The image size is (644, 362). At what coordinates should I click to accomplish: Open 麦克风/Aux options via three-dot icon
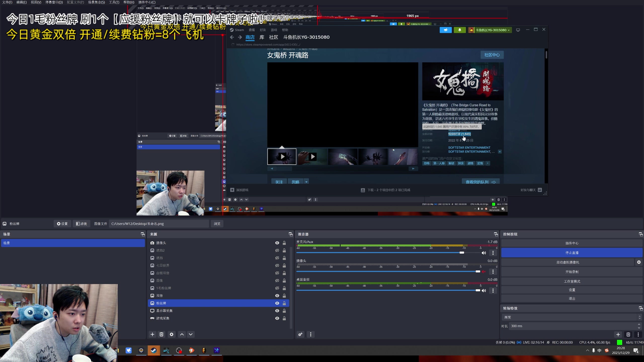click(493, 253)
